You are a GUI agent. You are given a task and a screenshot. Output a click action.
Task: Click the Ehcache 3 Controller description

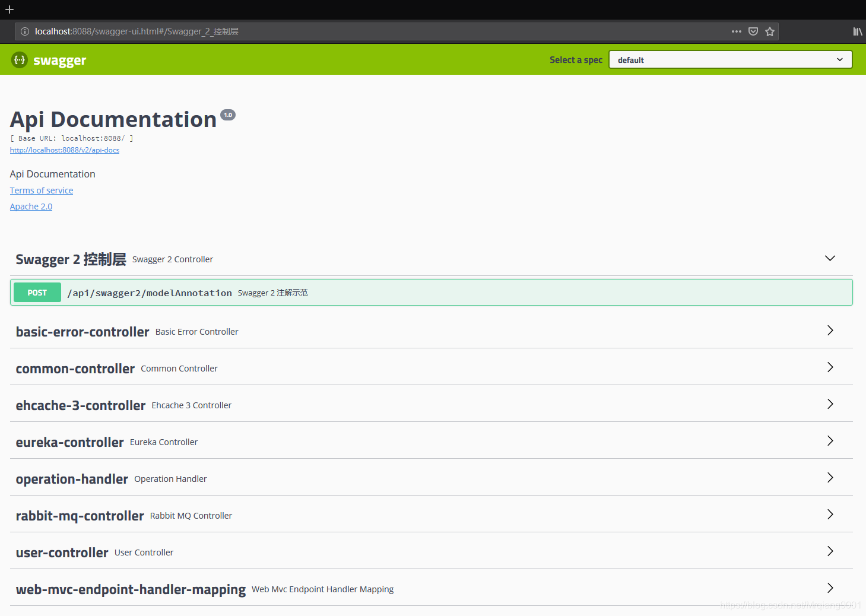tap(192, 405)
